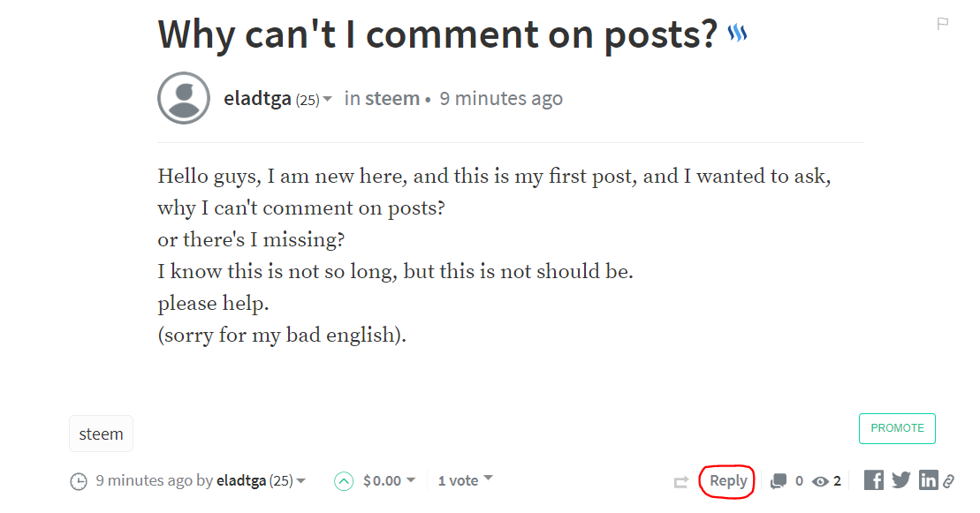980x513 pixels.
Task: Copy the post link via chain icon
Action: click(949, 481)
